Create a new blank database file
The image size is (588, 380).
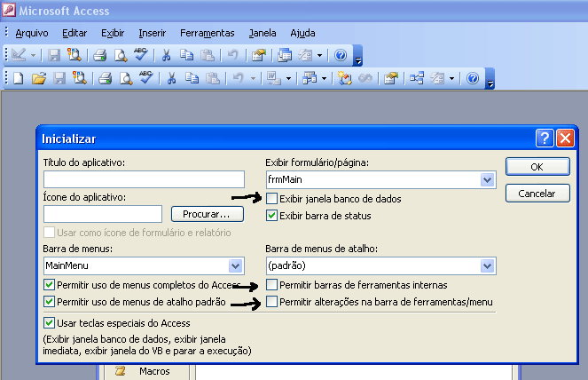point(18,78)
